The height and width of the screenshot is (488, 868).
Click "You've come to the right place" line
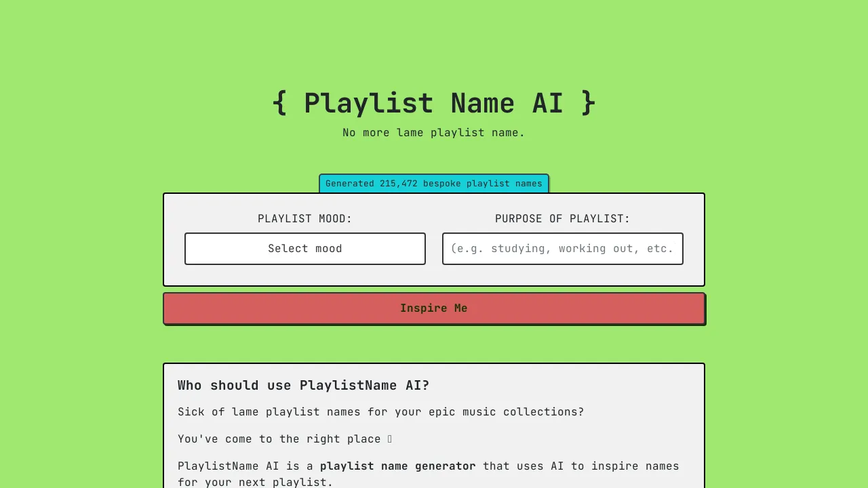[285, 439]
